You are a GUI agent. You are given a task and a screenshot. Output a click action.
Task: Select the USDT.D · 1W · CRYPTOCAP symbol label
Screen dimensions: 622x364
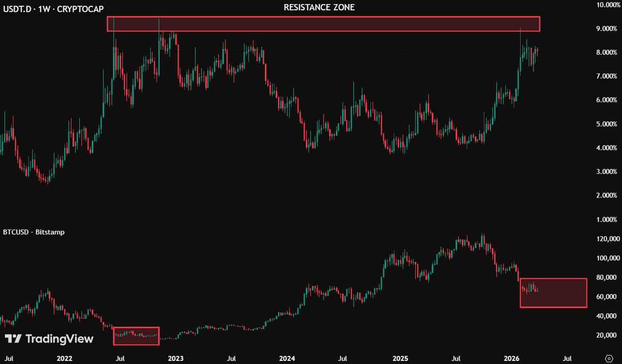tap(53, 9)
